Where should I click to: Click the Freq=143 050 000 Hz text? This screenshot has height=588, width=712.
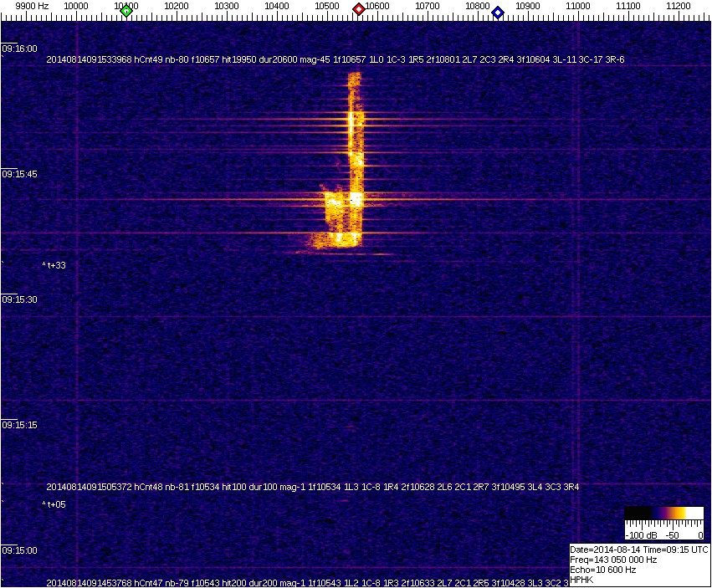click(x=613, y=560)
